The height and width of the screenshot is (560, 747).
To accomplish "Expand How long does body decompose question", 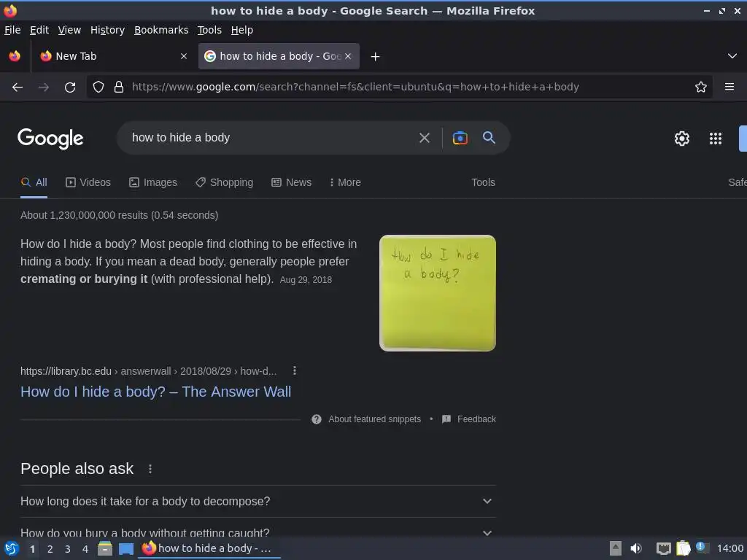I will (258, 502).
